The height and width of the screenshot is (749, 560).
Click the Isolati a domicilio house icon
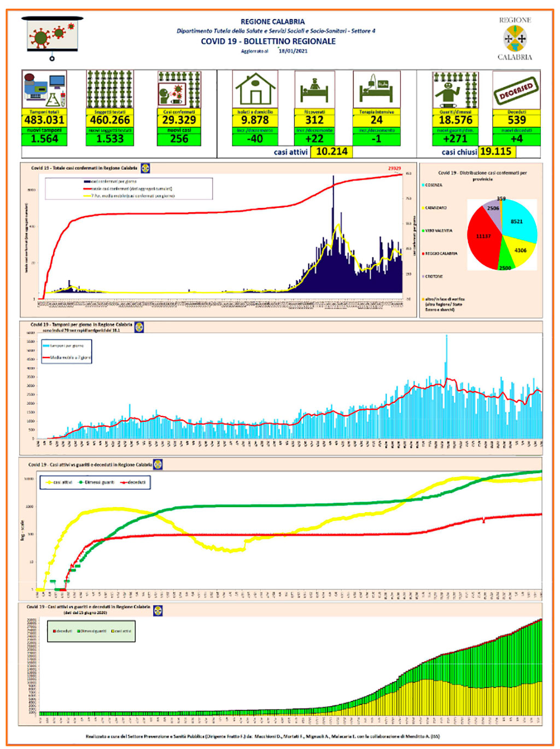[x=255, y=90]
